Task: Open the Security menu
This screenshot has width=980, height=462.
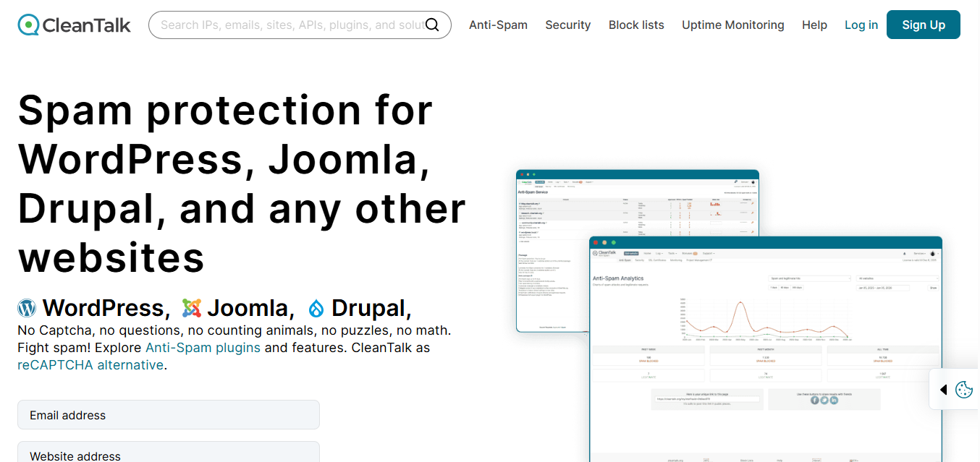Action: (568, 25)
